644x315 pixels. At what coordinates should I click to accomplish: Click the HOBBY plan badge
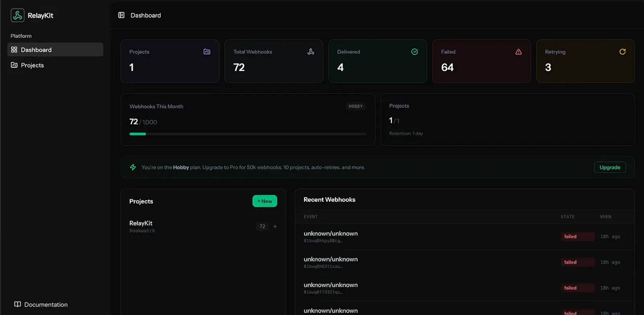356,106
